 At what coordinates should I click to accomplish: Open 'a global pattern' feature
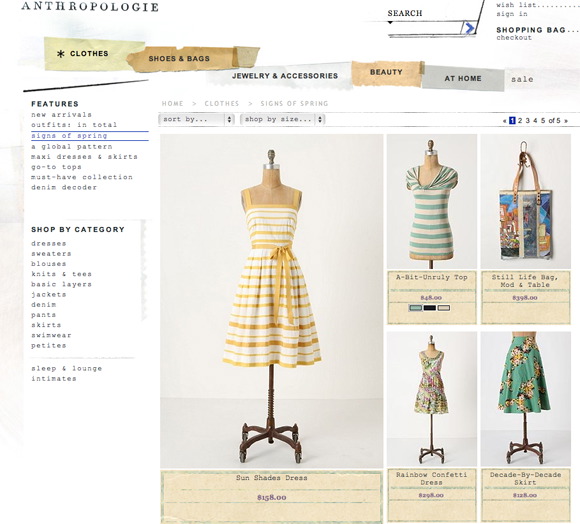[72, 146]
